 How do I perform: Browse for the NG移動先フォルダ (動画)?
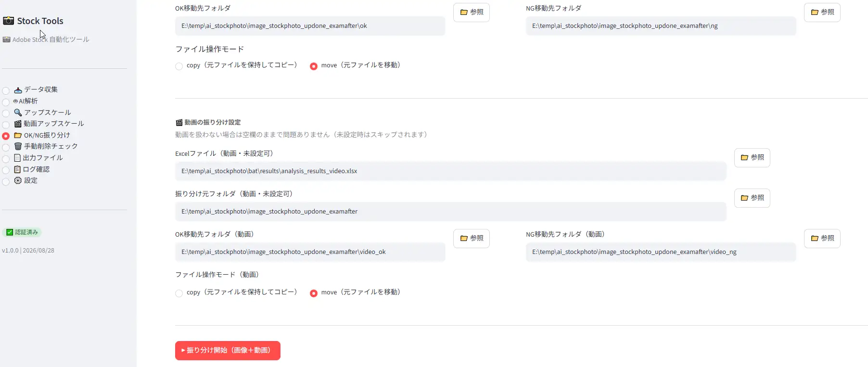click(x=822, y=238)
